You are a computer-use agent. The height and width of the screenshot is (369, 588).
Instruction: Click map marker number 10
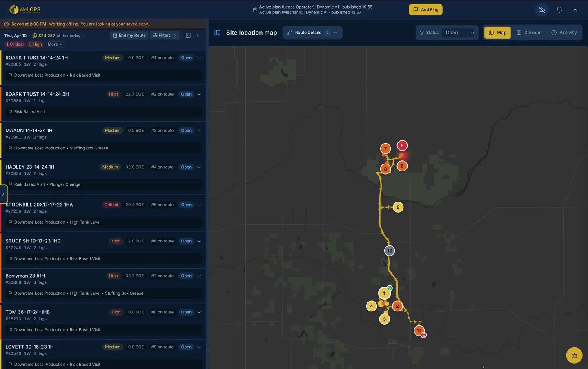(x=390, y=251)
